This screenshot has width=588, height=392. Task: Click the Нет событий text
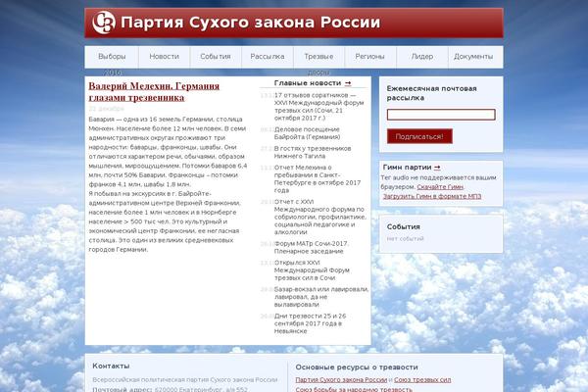tap(406, 238)
